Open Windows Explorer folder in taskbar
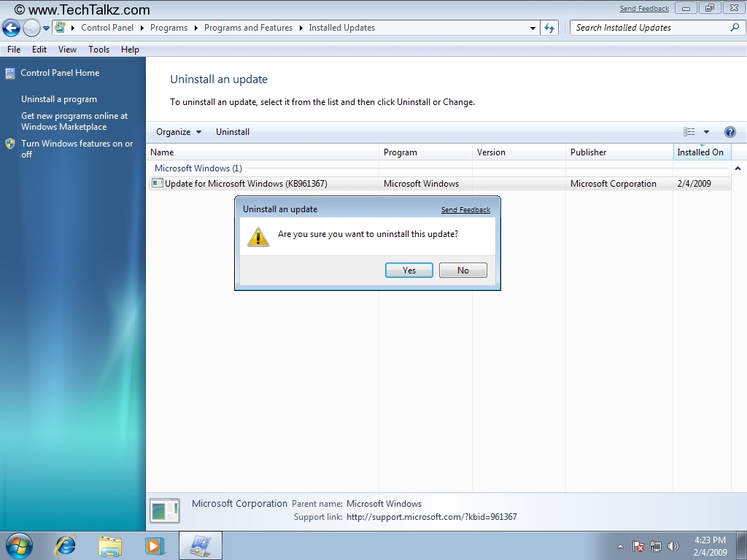 point(111,545)
